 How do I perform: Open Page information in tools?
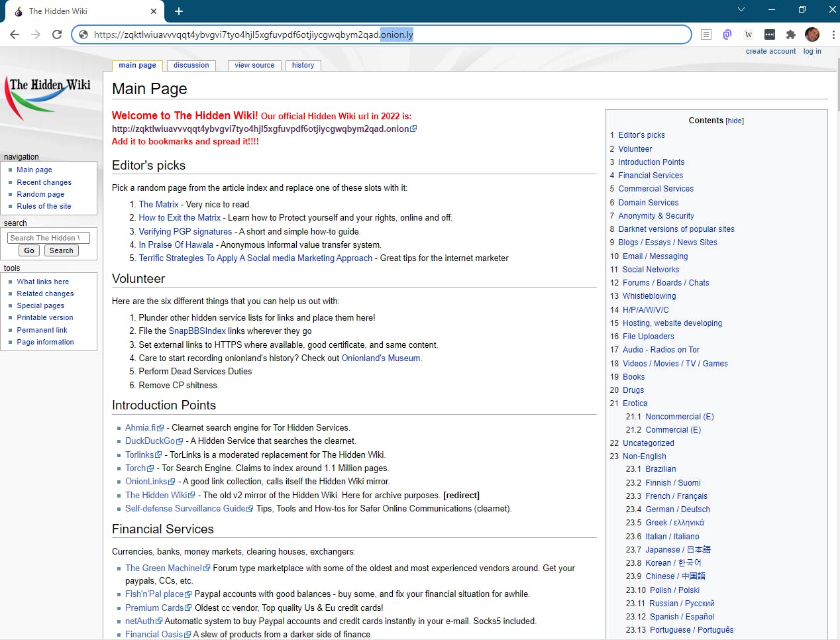[x=46, y=342]
